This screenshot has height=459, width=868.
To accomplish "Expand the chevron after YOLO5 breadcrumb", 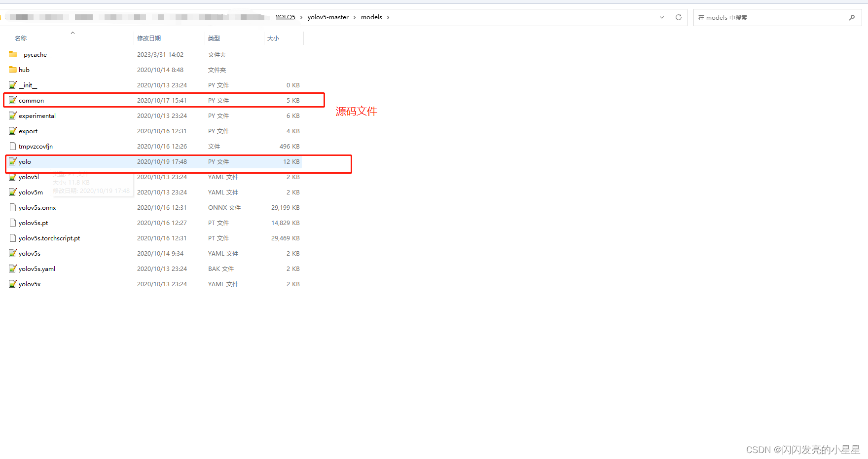I will pos(301,17).
